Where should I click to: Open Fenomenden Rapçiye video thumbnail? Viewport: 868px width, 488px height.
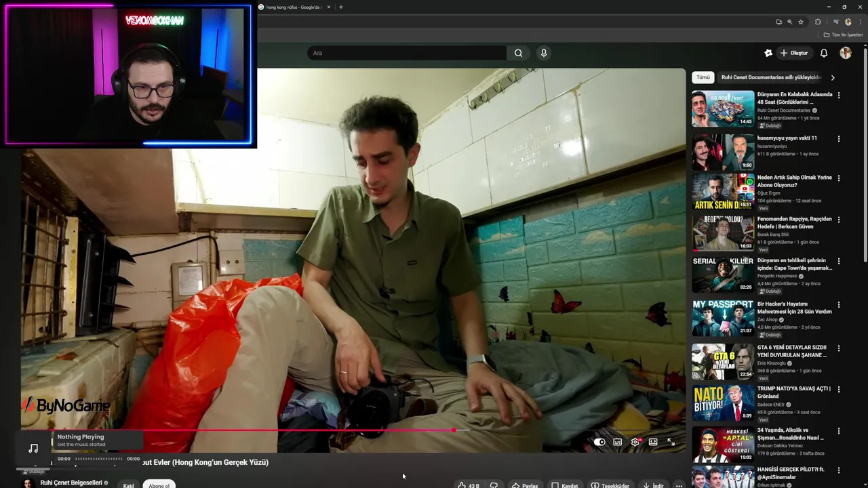[723, 232]
